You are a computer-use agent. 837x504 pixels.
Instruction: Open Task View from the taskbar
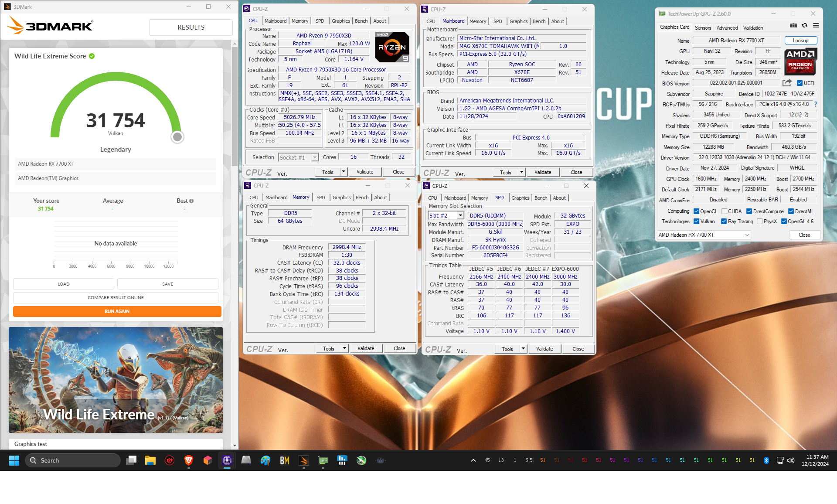[131, 460]
